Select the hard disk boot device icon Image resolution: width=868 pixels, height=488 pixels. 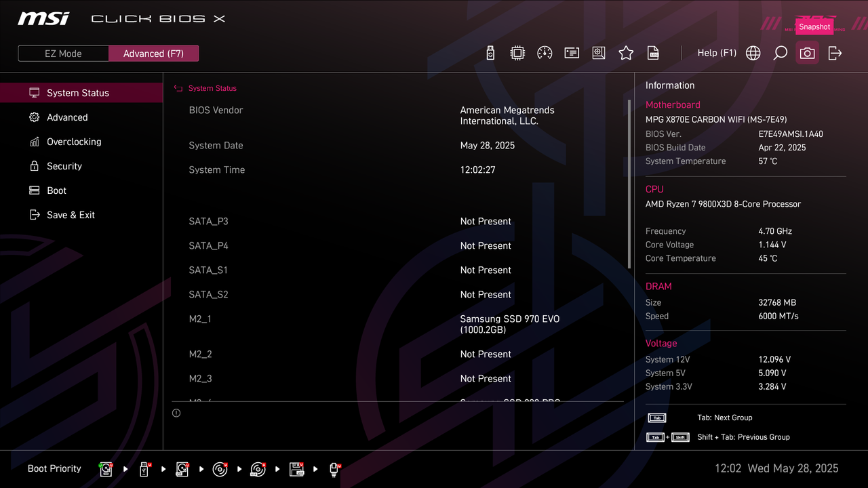(x=106, y=469)
